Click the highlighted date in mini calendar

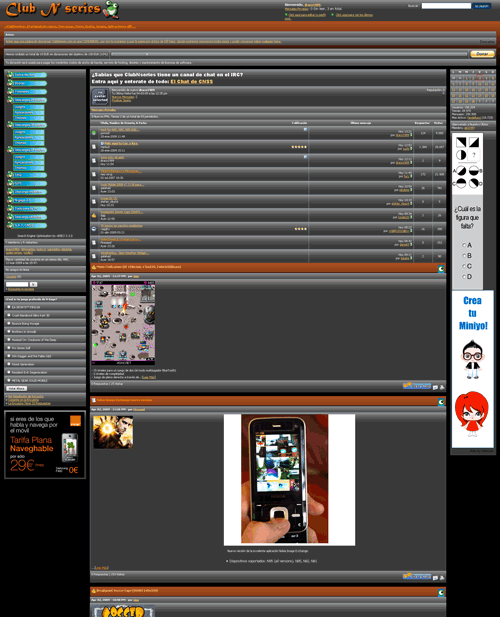(x=479, y=78)
